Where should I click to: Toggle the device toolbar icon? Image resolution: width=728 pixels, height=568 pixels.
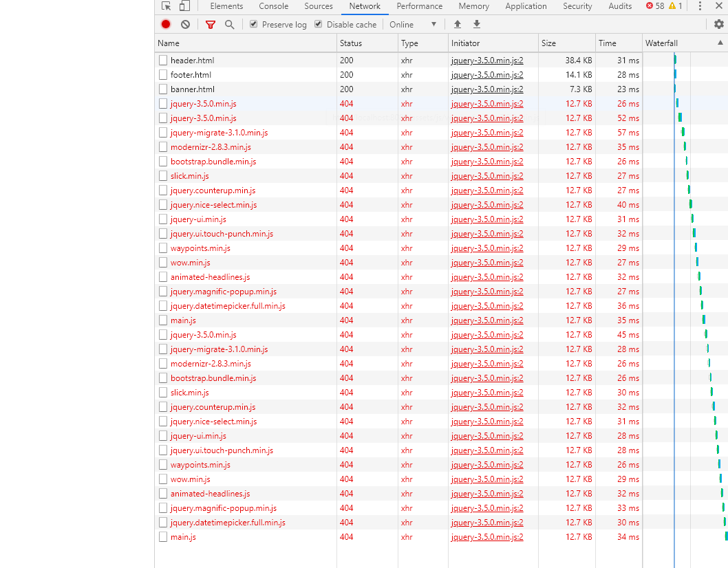(x=184, y=6)
